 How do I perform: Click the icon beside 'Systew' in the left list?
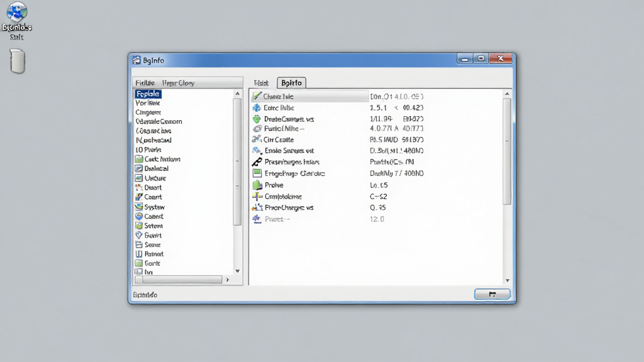coord(139,206)
